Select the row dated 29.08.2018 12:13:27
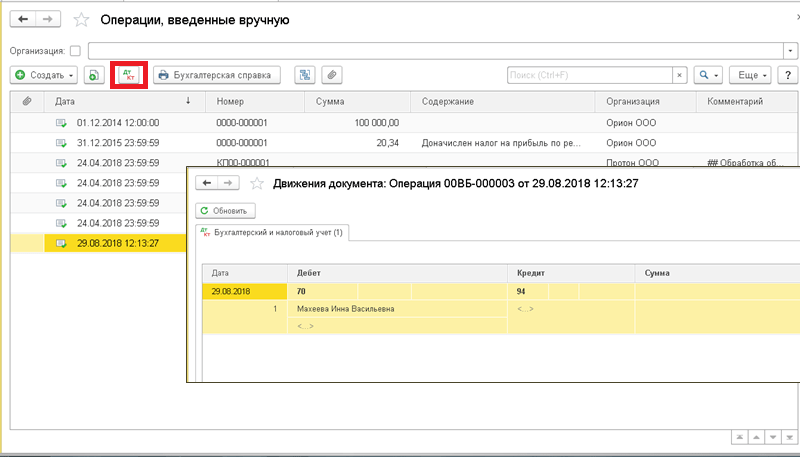The height and width of the screenshot is (457, 800). pos(98,243)
